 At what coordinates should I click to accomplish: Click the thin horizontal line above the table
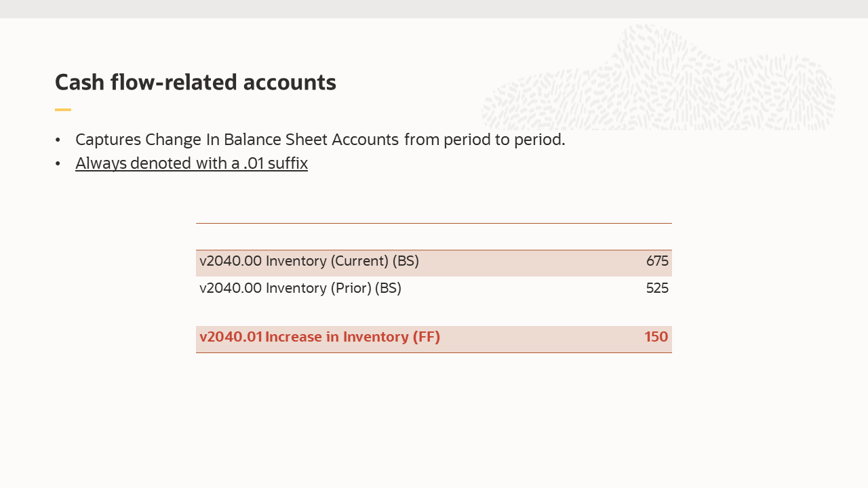(x=434, y=223)
